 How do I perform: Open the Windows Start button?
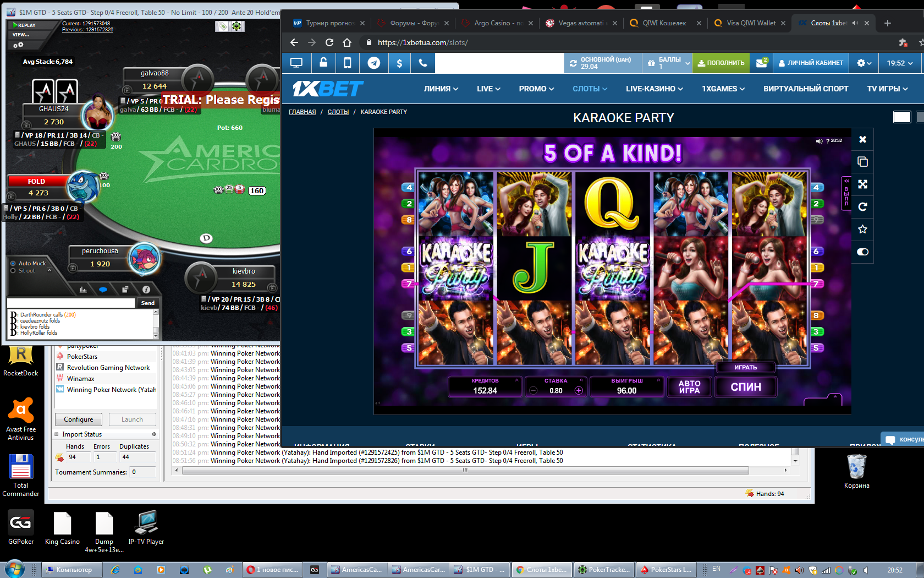[x=15, y=569]
